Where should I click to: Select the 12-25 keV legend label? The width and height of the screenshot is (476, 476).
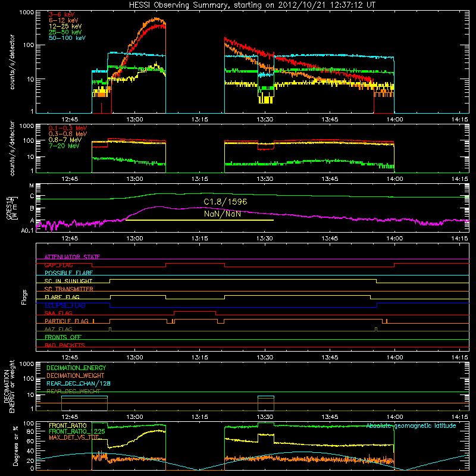65,26
